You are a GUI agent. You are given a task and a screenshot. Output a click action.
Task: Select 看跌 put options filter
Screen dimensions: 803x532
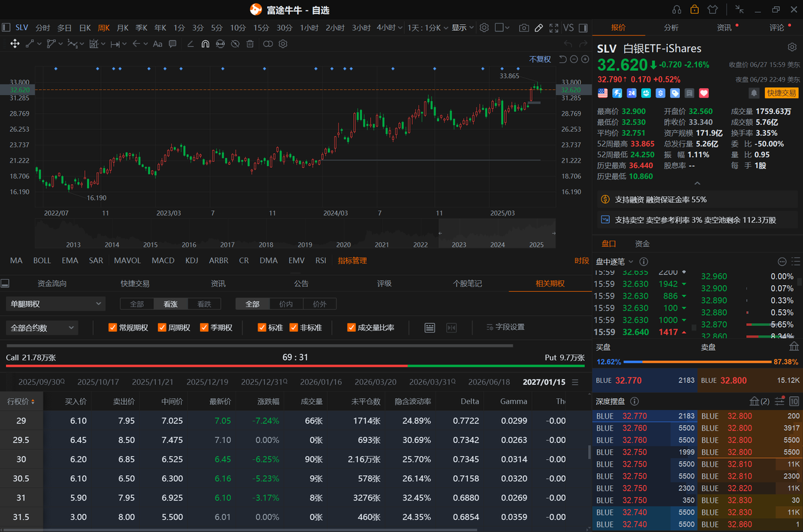point(204,304)
